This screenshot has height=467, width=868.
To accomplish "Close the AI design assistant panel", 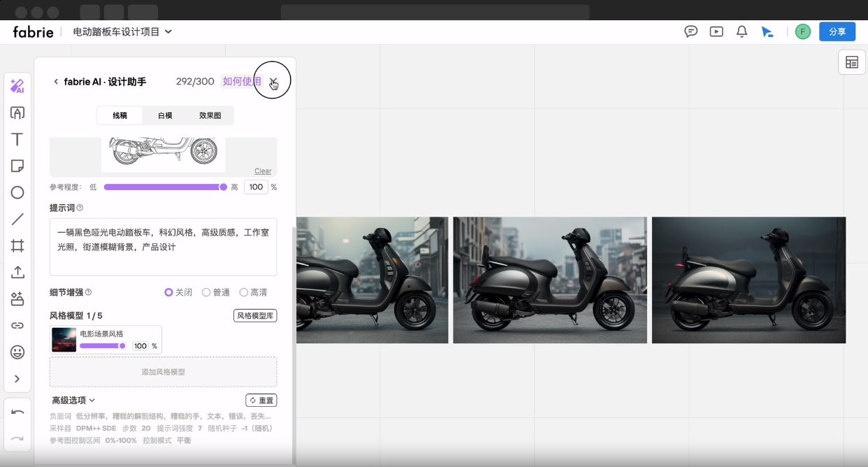I will click(x=273, y=82).
